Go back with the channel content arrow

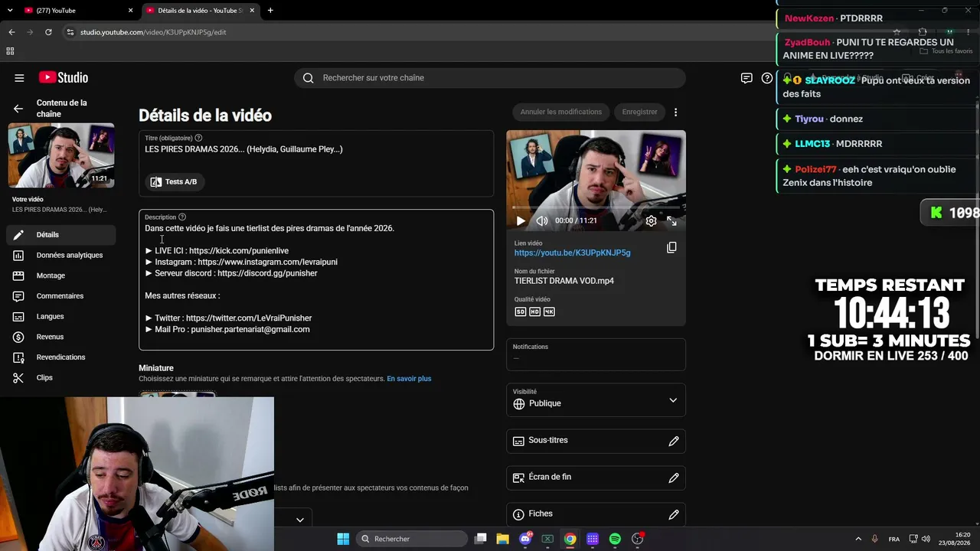[x=18, y=109]
